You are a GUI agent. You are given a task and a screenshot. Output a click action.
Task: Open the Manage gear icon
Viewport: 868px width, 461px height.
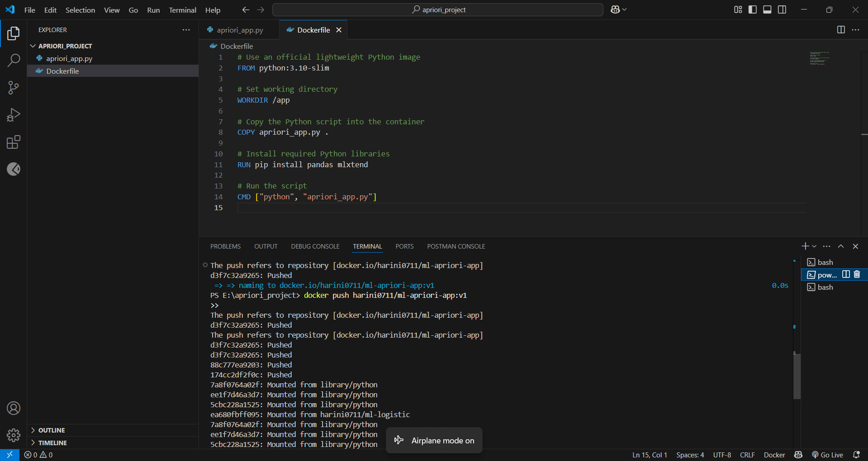click(x=14, y=435)
